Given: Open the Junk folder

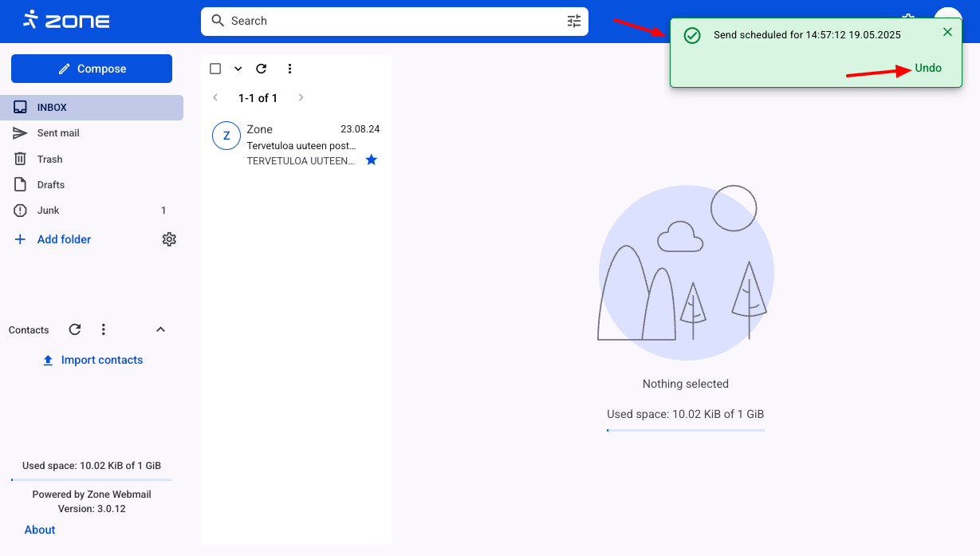Looking at the screenshot, I should [x=49, y=211].
